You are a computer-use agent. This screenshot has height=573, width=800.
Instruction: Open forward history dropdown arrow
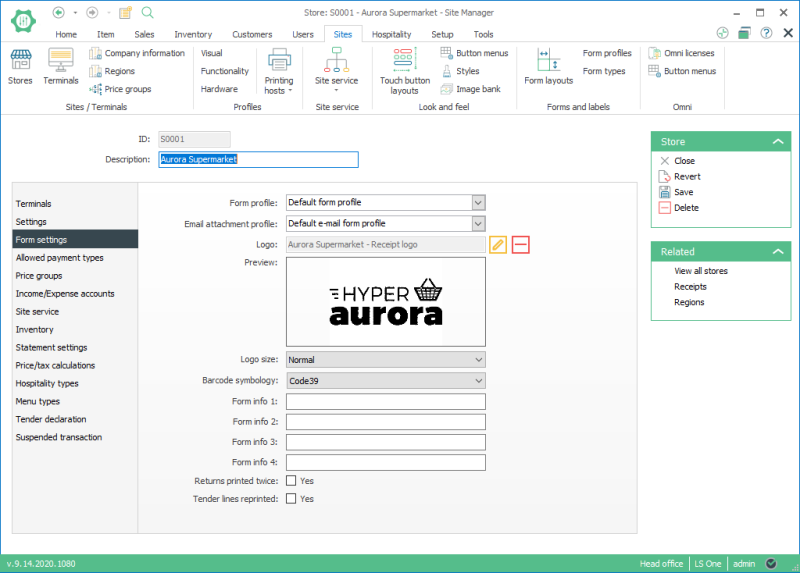point(109,12)
